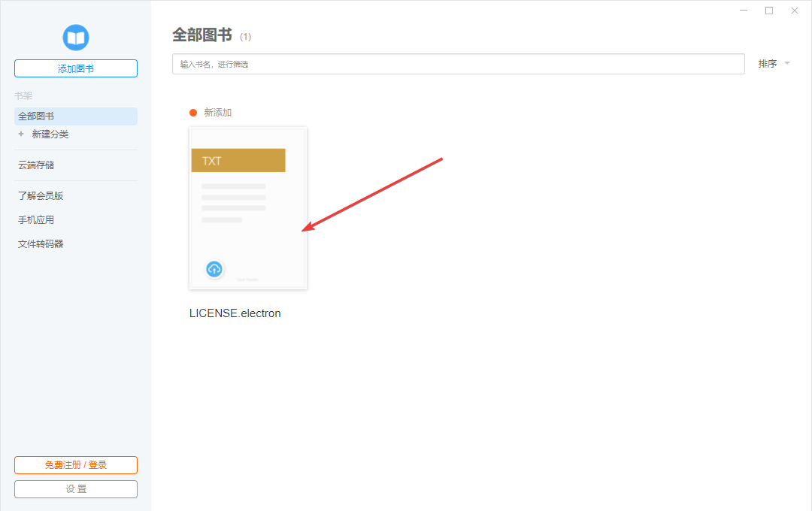This screenshot has width=812, height=511.
Task: Open 云端存储 cloud storage
Action: 36,165
